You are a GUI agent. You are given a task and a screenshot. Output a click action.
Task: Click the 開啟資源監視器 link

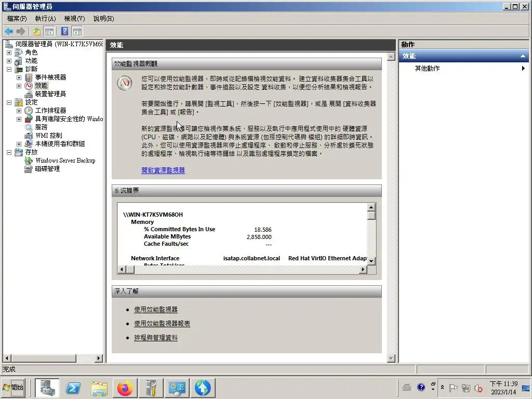(x=163, y=170)
